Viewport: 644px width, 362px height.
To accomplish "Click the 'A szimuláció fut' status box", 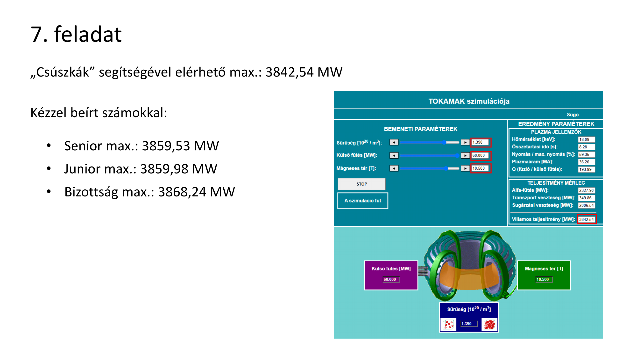I will pos(362,201).
